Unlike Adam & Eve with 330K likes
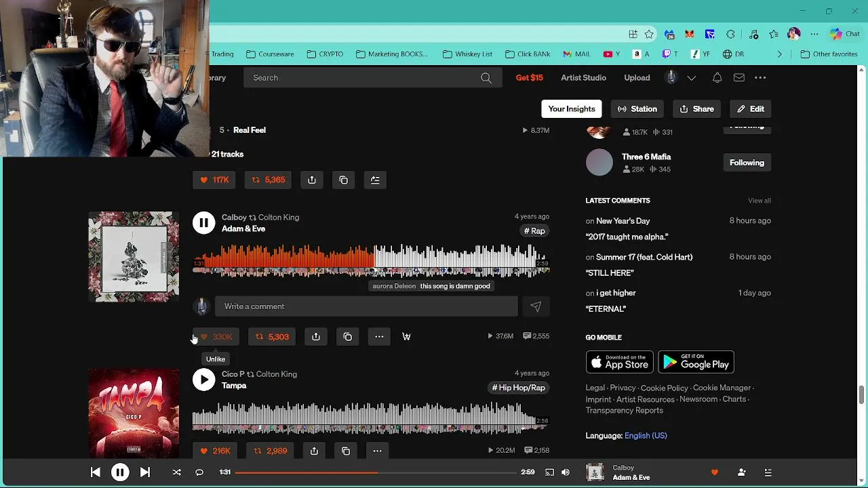The image size is (868, 488). pyautogui.click(x=216, y=337)
